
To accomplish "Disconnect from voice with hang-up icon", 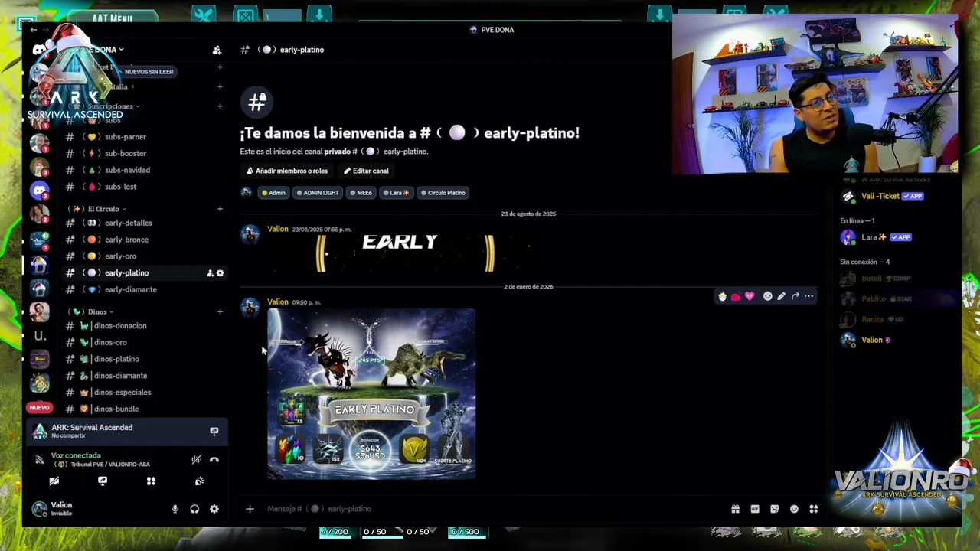I will 214,459.
